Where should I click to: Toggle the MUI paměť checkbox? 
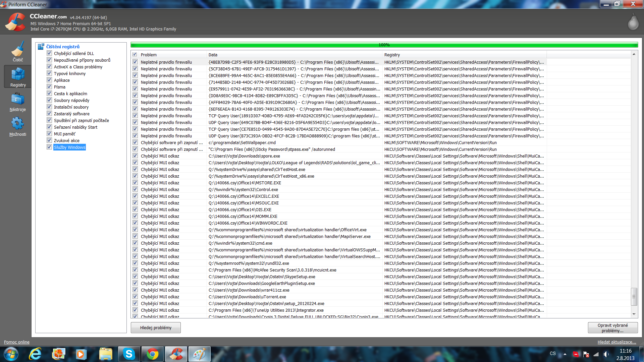click(x=49, y=134)
